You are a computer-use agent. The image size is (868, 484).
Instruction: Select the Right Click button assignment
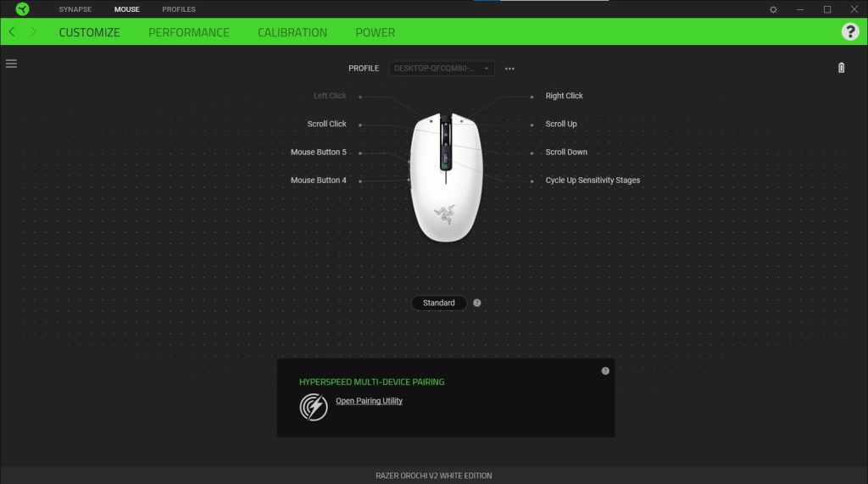click(564, 96)
